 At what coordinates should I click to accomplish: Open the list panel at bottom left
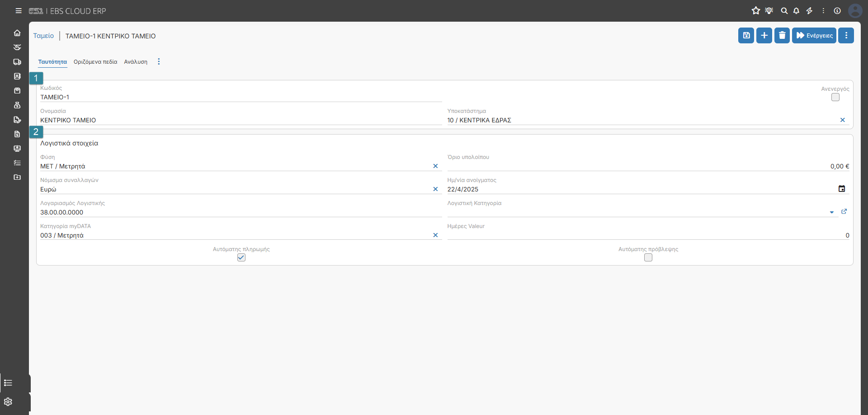pyautogui.click(x=8, y=383)
